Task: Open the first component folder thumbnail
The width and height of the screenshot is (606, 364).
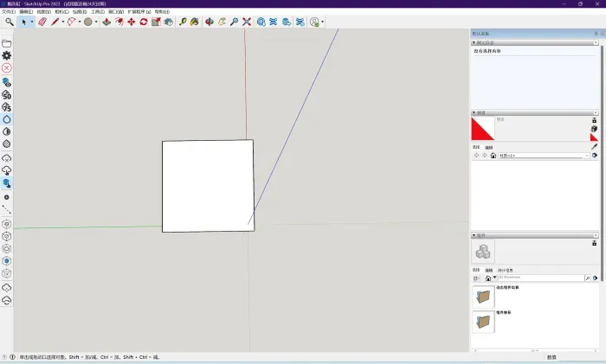Action: pos(483,297)
